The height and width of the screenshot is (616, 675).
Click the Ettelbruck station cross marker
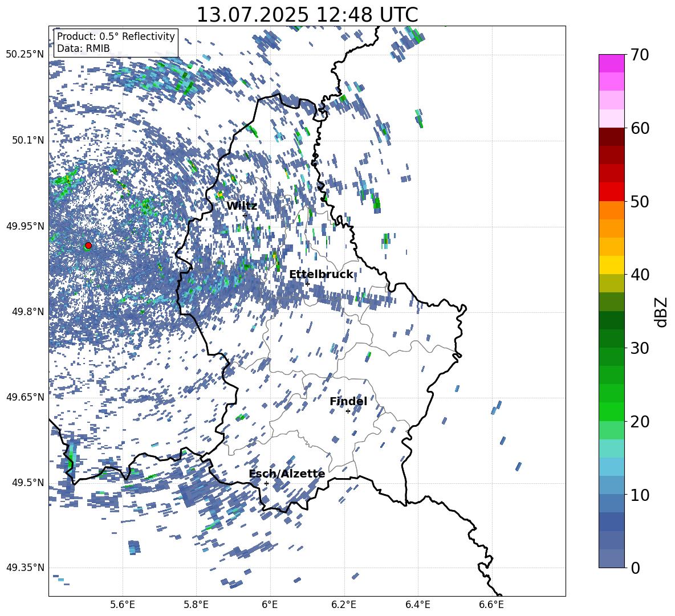tap(307, 284)
